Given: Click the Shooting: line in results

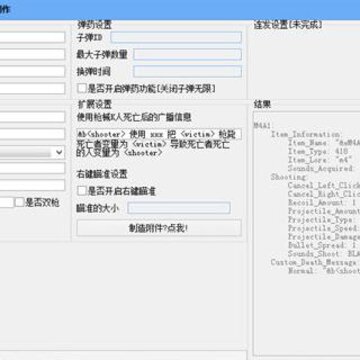Looking at the screenshot, I should [289, 177].
